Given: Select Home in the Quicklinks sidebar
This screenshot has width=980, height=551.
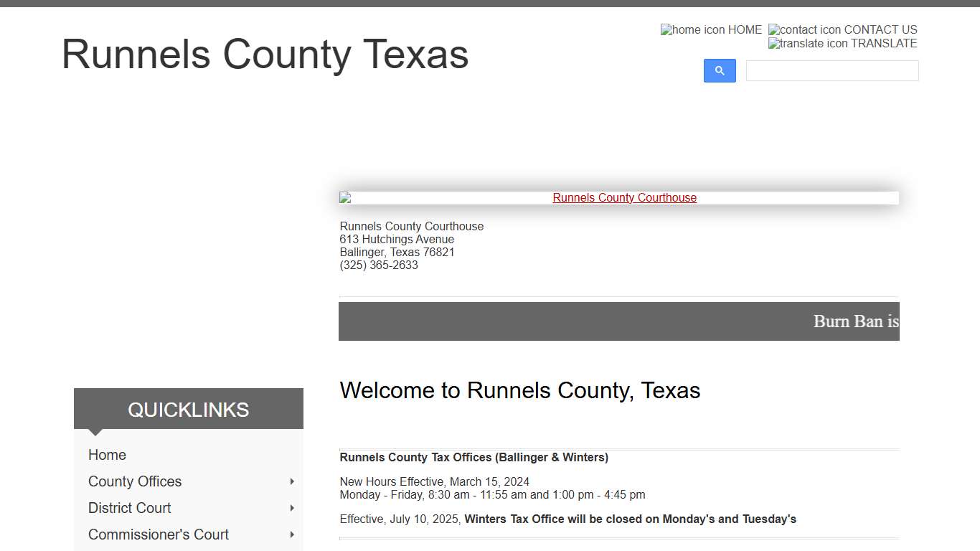Looking at the screenshot, I should [x=107, y=455].
